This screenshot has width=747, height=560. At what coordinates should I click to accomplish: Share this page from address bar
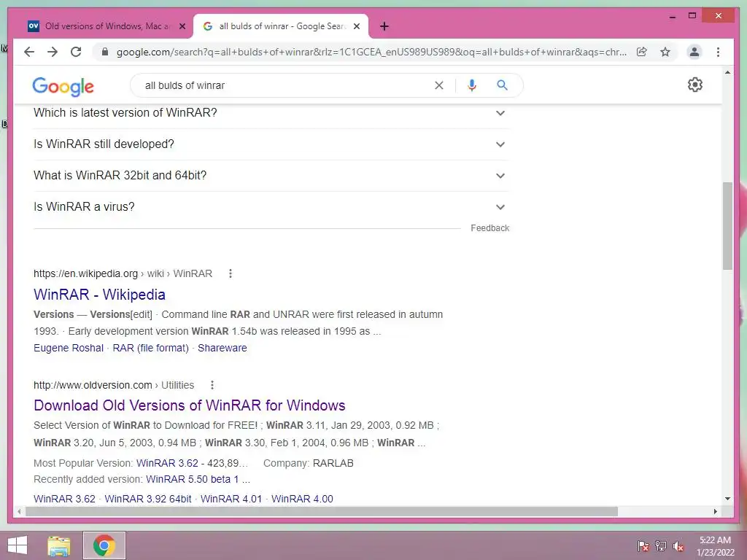click(x=642, y=52)
